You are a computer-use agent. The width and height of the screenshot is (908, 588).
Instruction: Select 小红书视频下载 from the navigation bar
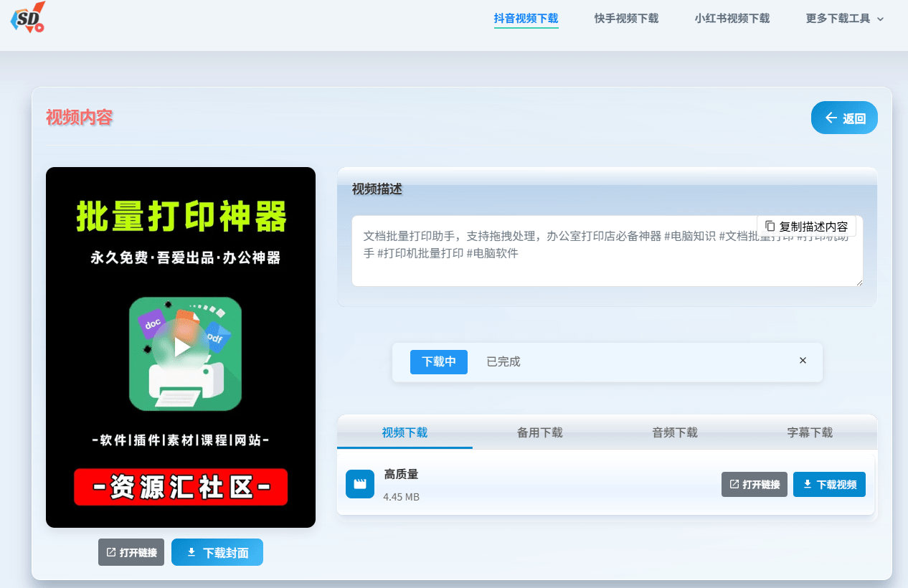tap(732, 19)
